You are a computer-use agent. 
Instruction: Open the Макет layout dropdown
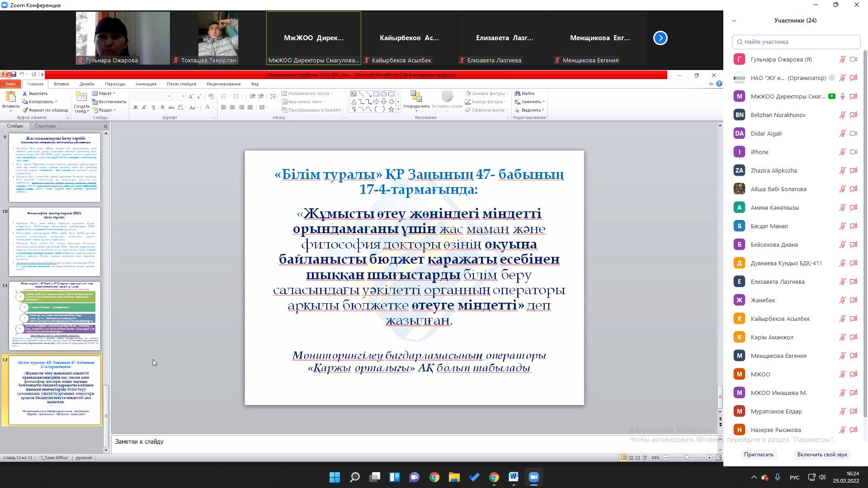(104, 93)
